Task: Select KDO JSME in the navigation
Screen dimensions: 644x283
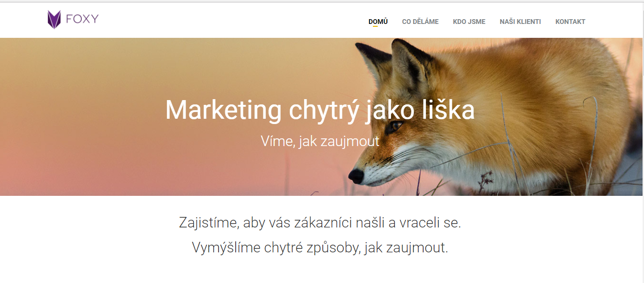Action: point(469,22)
